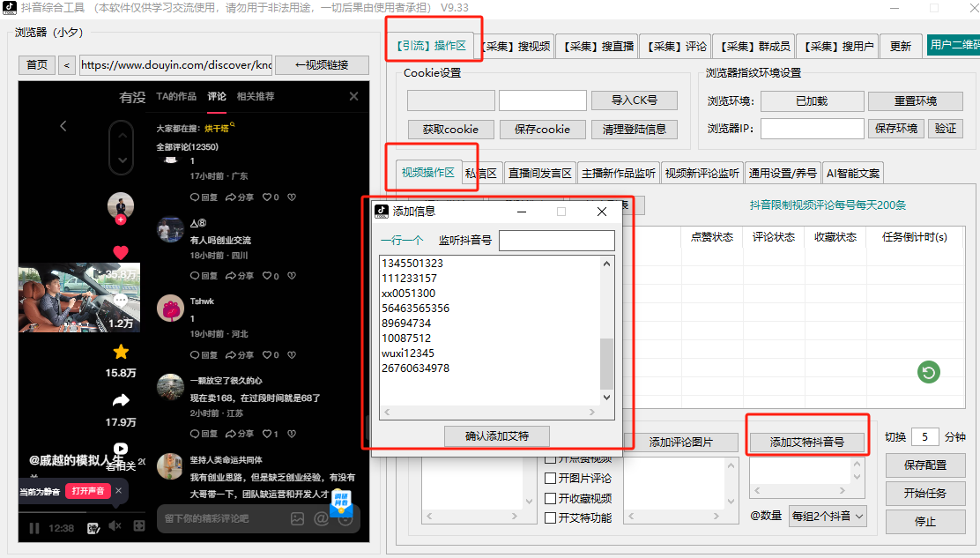This screenshot has width=980, height=558.
Task: Switch to the 直播间发言区 tab
Action: tap(540, 174)
